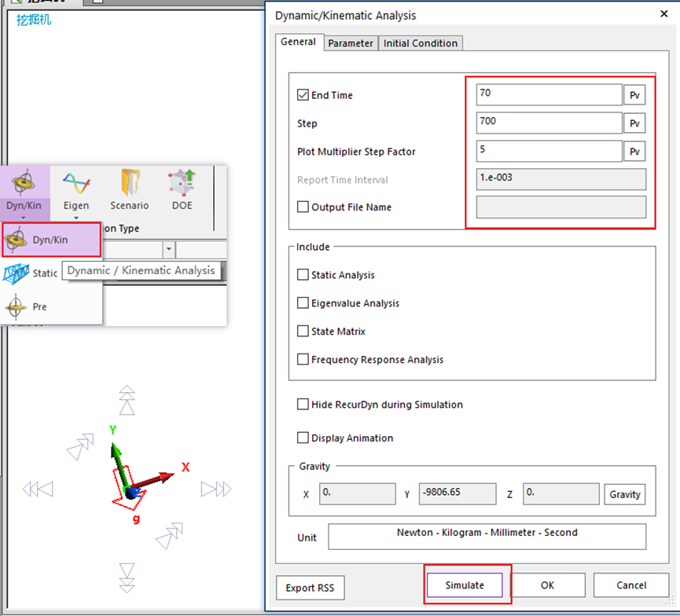Close the Dynamic/Kinematic Analysis dialog

(664, 14)
